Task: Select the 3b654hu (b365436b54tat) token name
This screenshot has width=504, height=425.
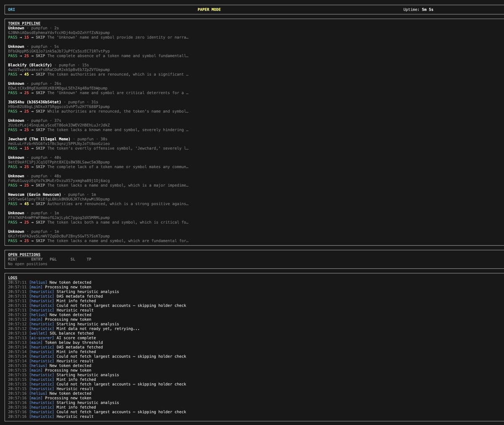Action: (34, 102)
